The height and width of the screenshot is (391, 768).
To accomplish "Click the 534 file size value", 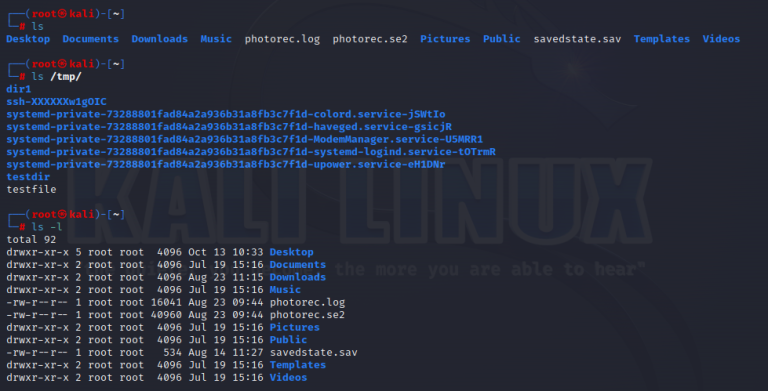I will click(172, 353).
